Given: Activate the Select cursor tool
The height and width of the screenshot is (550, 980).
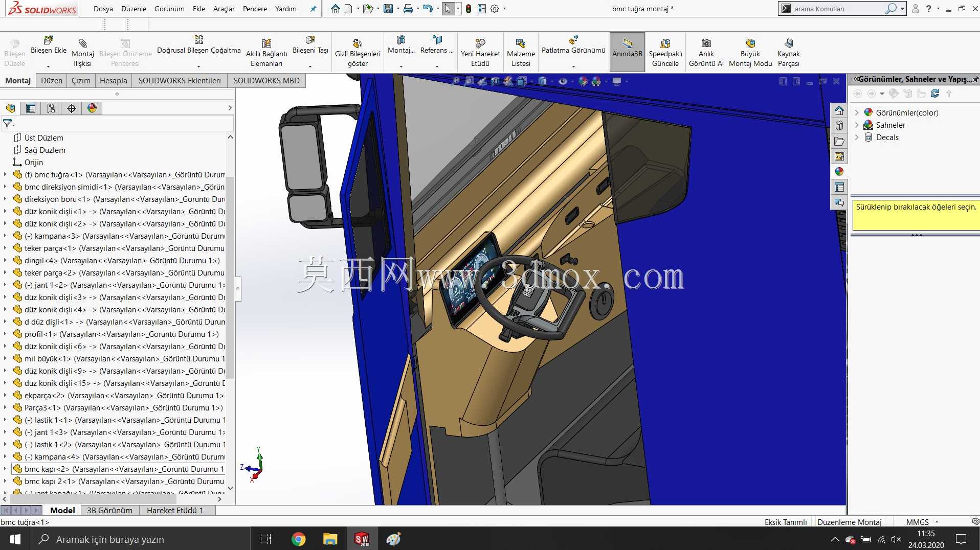Looking at the screenshot, I should pyautogui.click(x=448, y=9).
